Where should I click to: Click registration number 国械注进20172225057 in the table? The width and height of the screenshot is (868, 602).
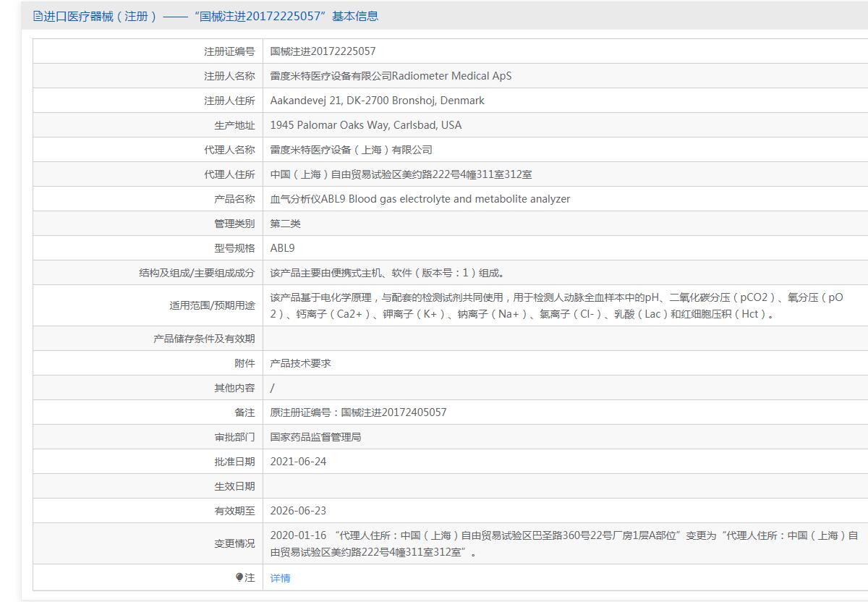click(323, 51)
